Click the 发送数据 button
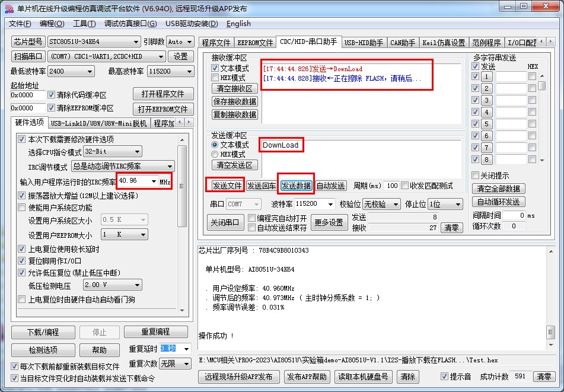564x392 pixels. pyautogui.click(x=296, y=186)
